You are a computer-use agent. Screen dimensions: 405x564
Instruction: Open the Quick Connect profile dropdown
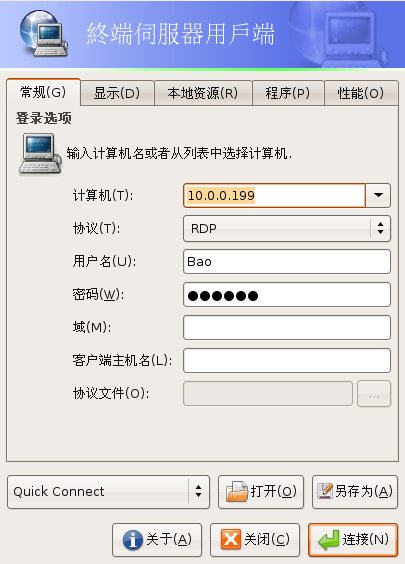point(108,492)
